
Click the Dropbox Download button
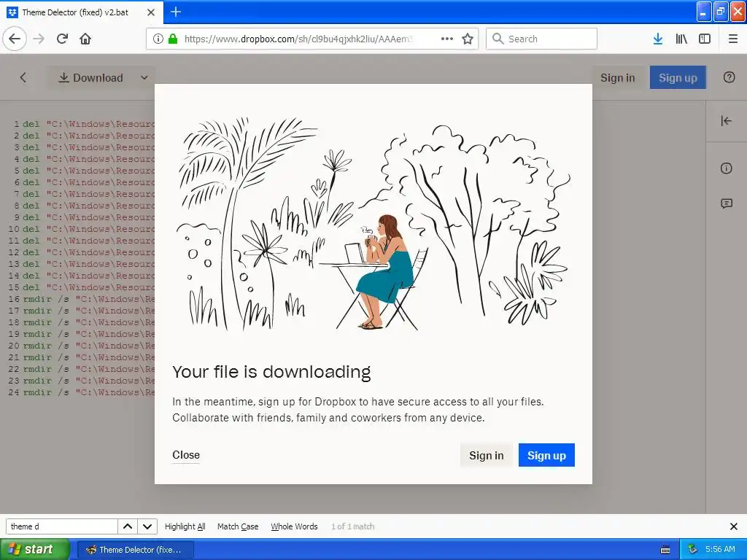pyautogui.click(x=90, y=77)
